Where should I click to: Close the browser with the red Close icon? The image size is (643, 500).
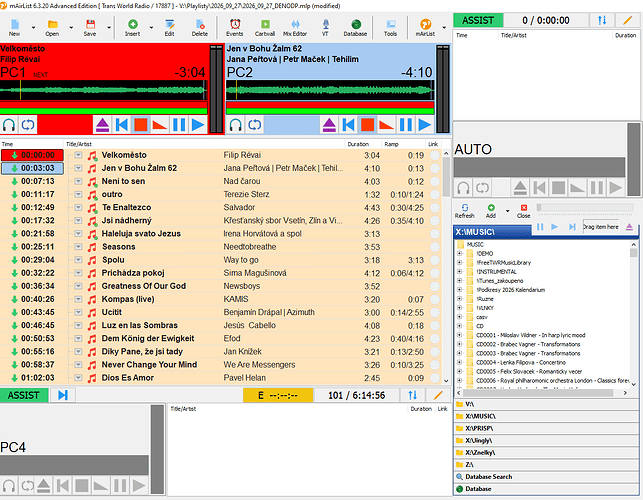524,211
